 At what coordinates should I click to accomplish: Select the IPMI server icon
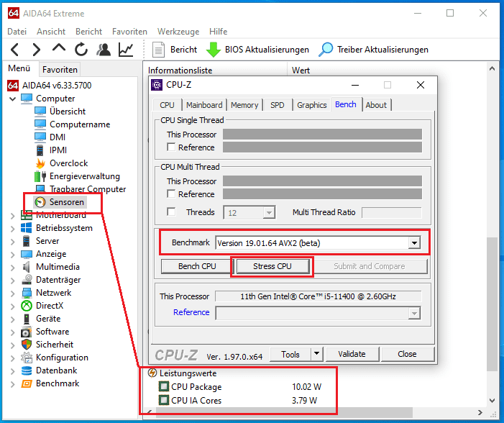tap(40, 150)
